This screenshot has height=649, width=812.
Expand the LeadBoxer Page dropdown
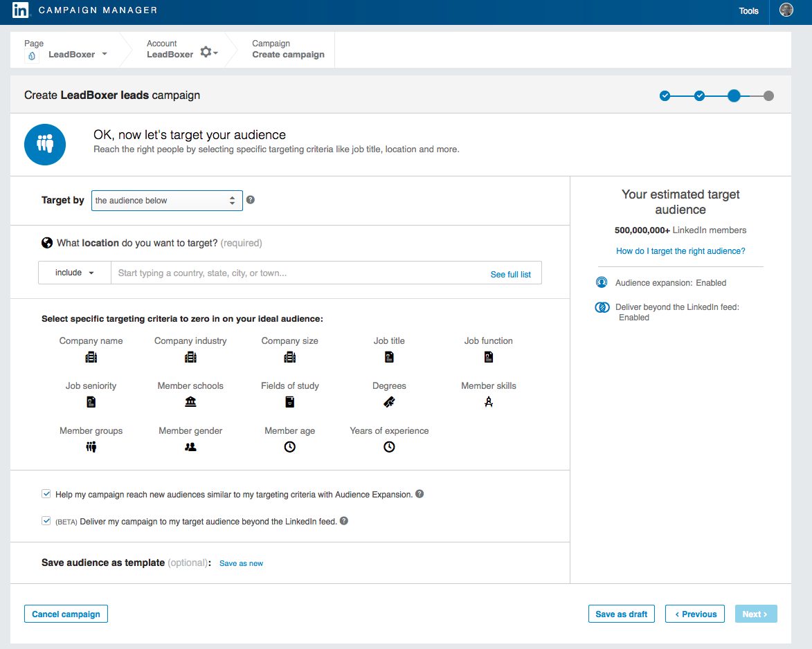click(x=105, y=54)
